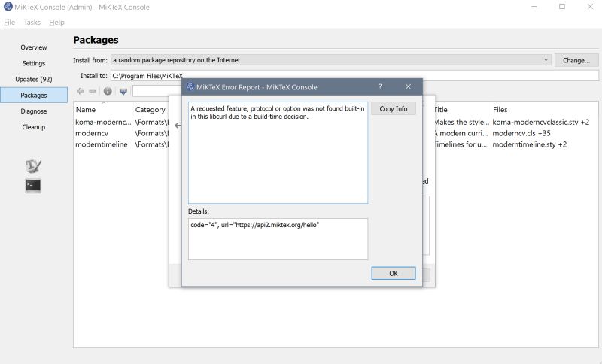Click koma-moderncvclassic.sty +2 files cell

click(540, 123)
